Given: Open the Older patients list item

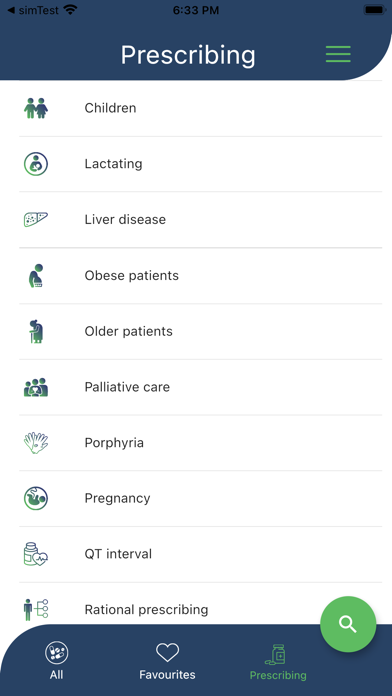Looking at the screenshot, I should click(x=201, y=332).
